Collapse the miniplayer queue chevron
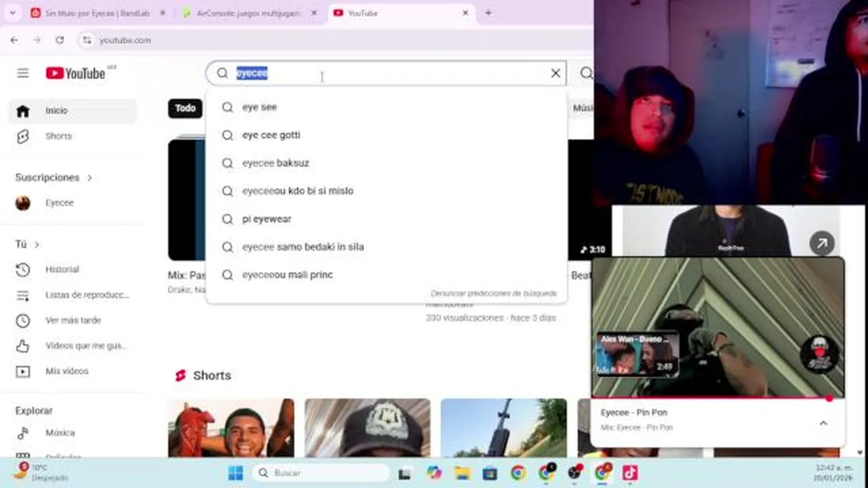Viewport: 868px width, 488px height. [x=823, y=423]
